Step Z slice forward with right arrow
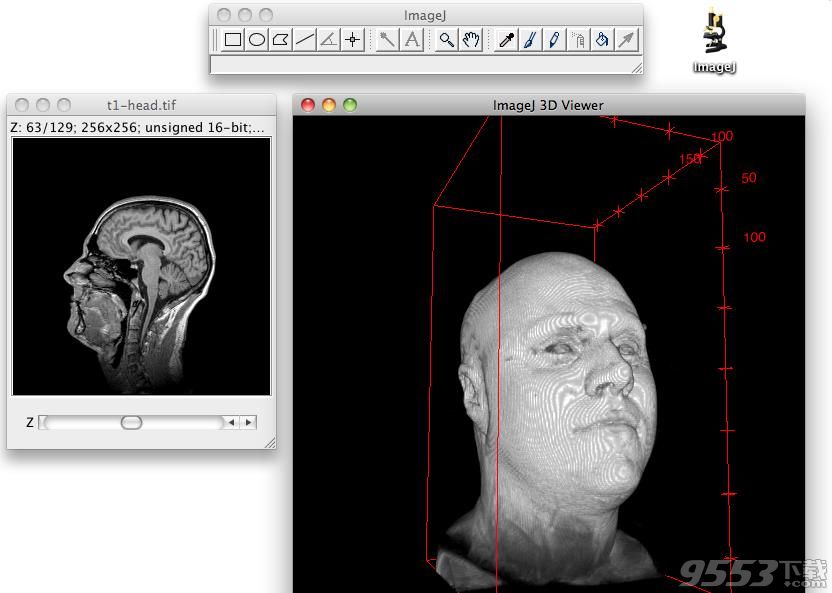The image size is (832, 593). pyautogui.click(x=248, y=422)
